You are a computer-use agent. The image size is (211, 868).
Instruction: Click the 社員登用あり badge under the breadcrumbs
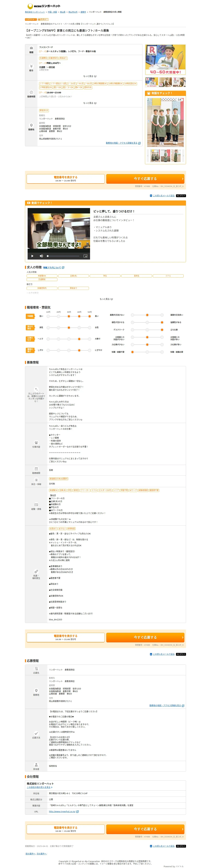pos(31,20)
